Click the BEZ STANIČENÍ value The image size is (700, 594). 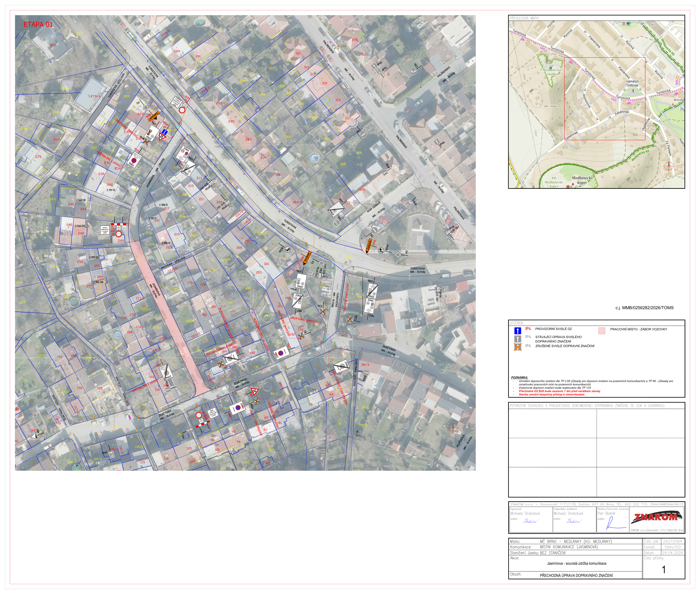click(x=553, y=553)
